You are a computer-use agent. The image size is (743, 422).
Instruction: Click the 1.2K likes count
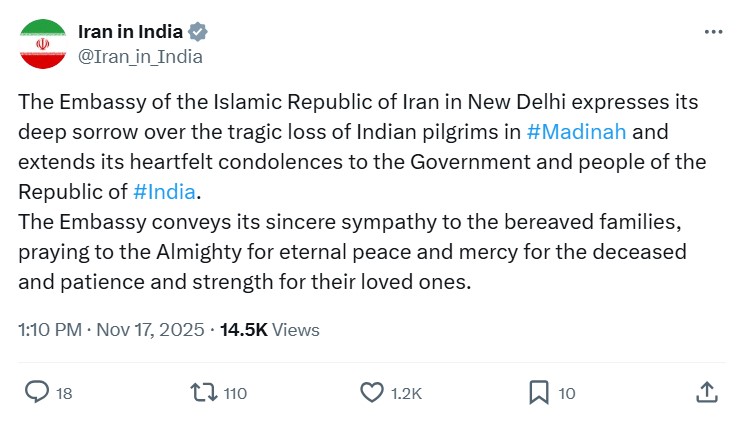[406, 393]
